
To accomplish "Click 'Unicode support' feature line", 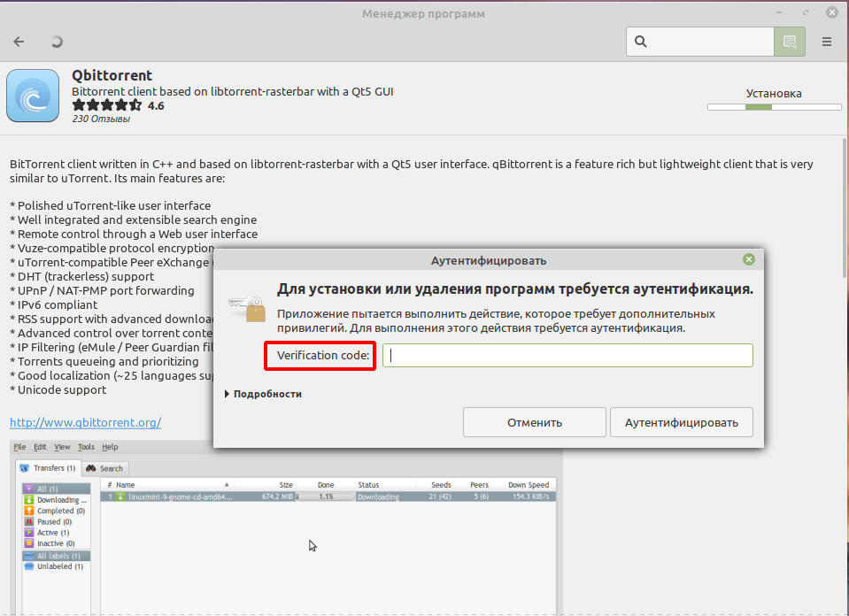I will (58, 389).
